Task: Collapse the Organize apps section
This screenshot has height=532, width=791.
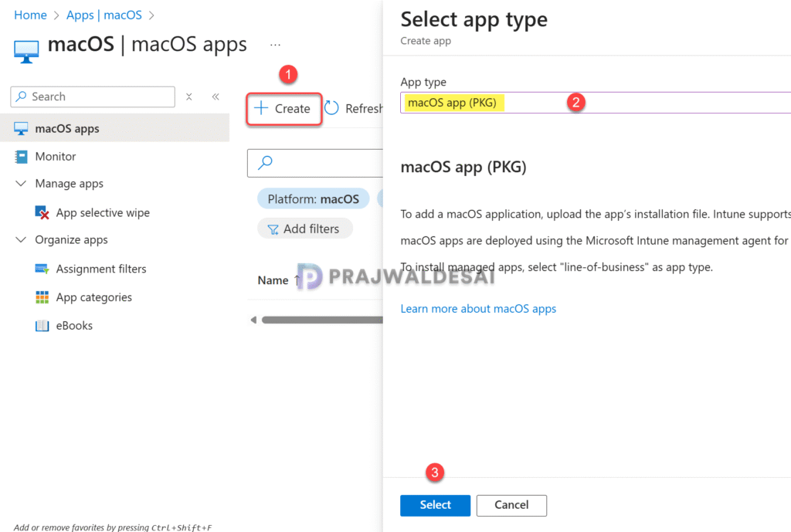Action: point(21,239)
